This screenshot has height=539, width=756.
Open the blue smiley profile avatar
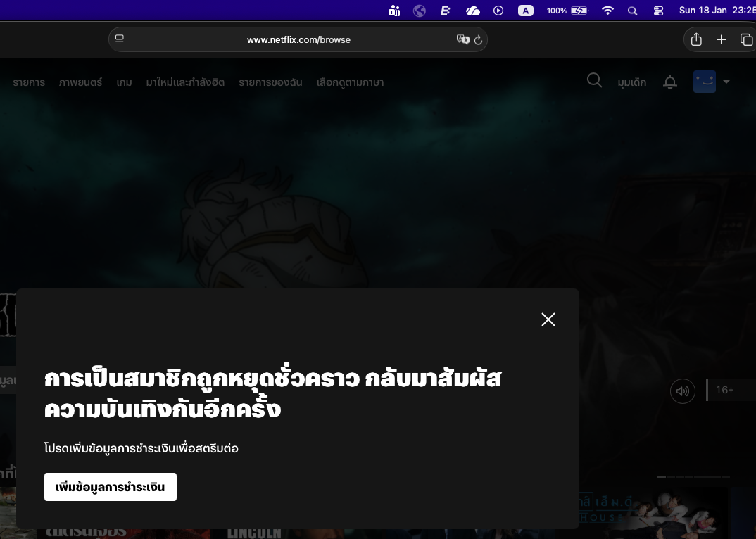click(x=705, y=82)
